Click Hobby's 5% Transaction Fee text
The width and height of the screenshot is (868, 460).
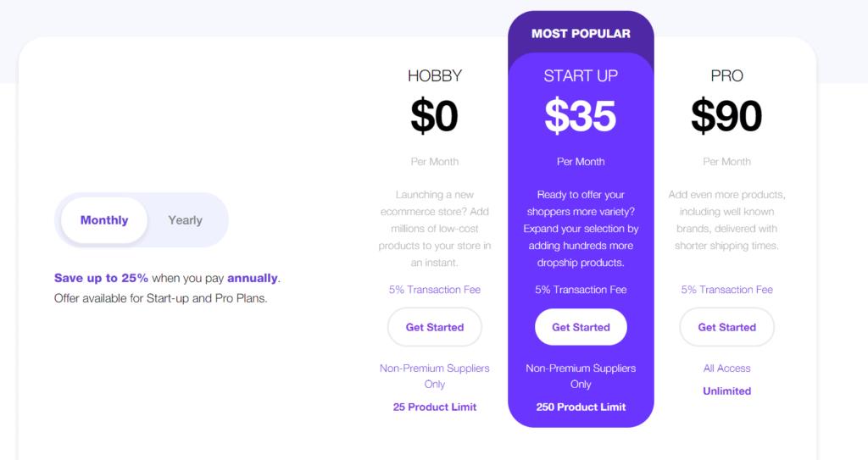pyautogui.click(x=435, y=290)
